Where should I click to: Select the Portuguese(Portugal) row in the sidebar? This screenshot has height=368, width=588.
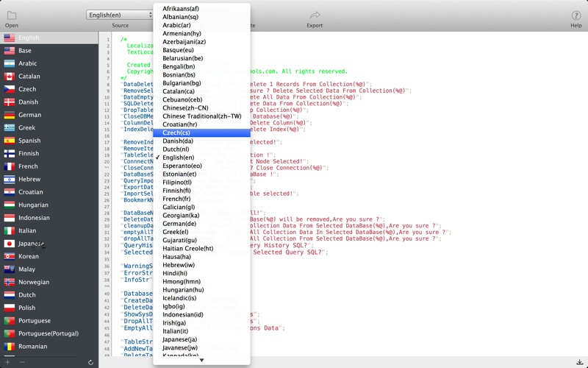(x=49, y=333)
